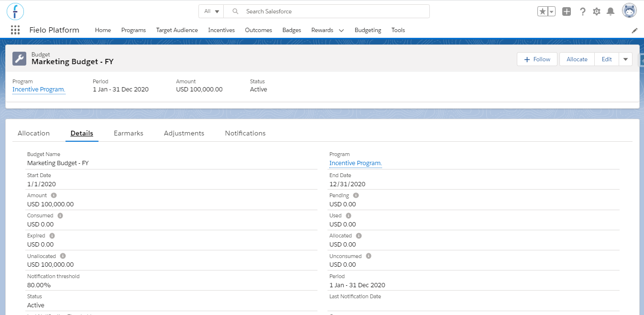
Task: Select the Details tab
Action: pyautogui.click(x=82, y=134)
